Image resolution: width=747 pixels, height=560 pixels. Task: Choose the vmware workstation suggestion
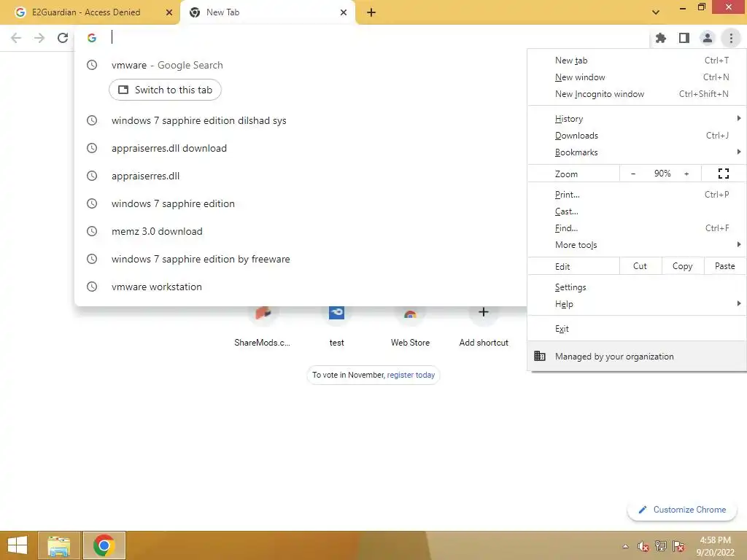click(x=300, y=287)
